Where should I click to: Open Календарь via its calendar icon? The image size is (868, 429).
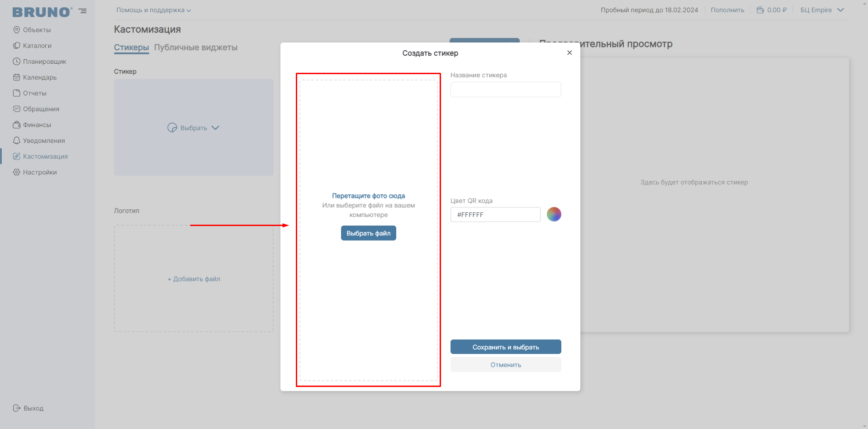tap(17, 77)
